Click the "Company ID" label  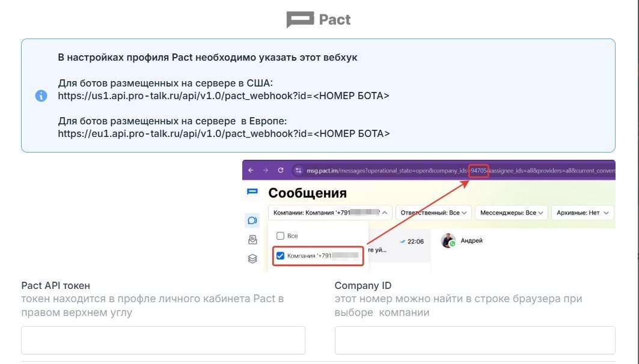(x=362, y=285)
